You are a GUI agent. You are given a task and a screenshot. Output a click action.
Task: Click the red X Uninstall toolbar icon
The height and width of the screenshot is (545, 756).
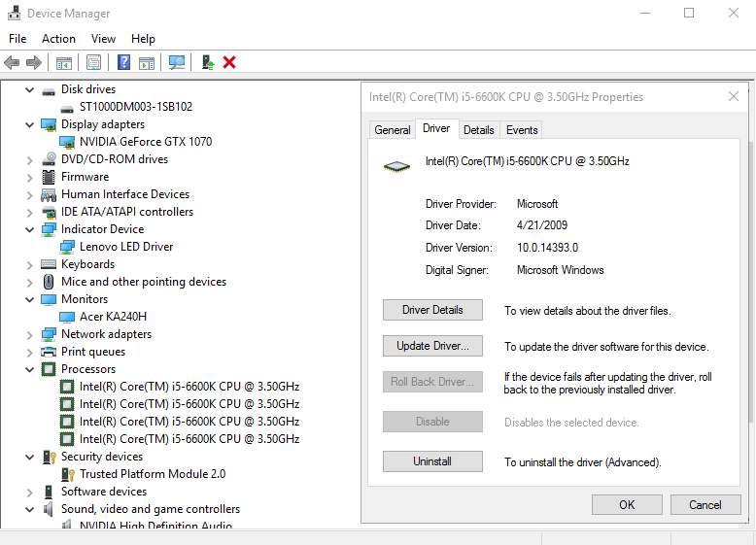(229, 62)
